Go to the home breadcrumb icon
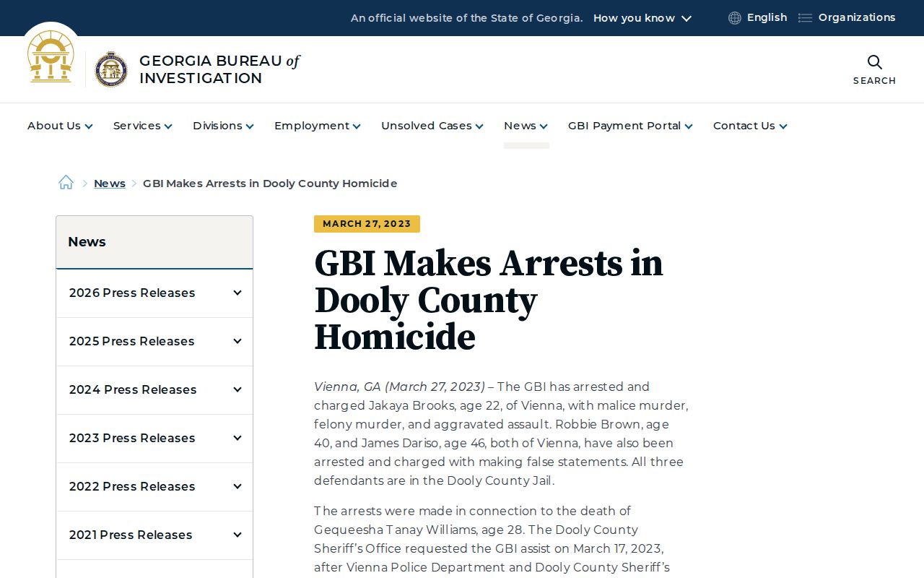 coord(66,182)
